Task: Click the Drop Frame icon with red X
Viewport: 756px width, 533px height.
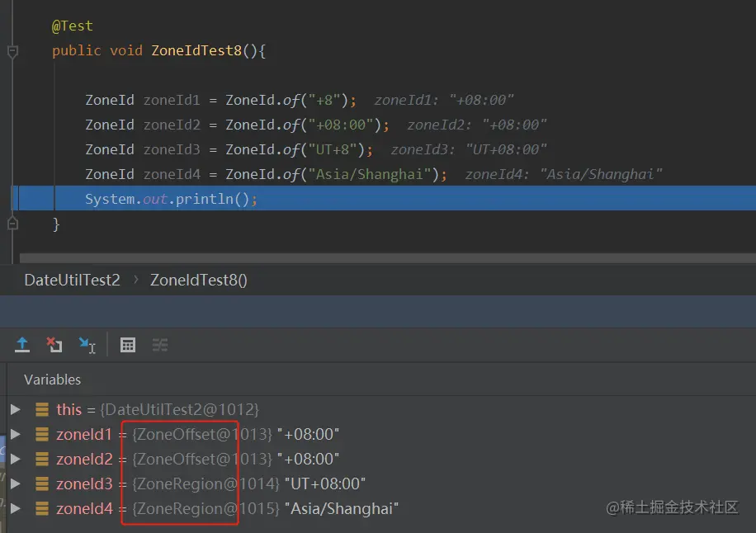Action: [54, 345]
